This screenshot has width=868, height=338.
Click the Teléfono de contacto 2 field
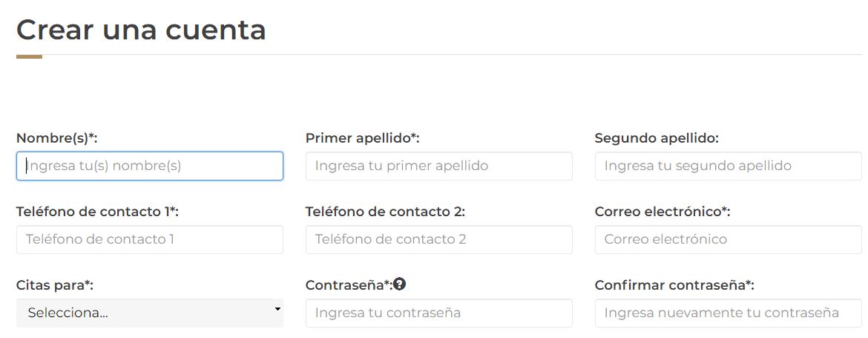[x=438, y=239]
